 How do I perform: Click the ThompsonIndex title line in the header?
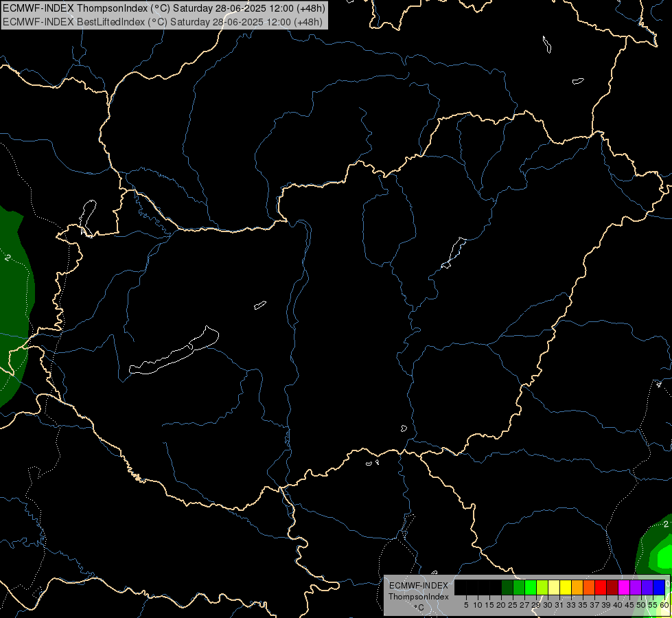[x=164, y=8]
